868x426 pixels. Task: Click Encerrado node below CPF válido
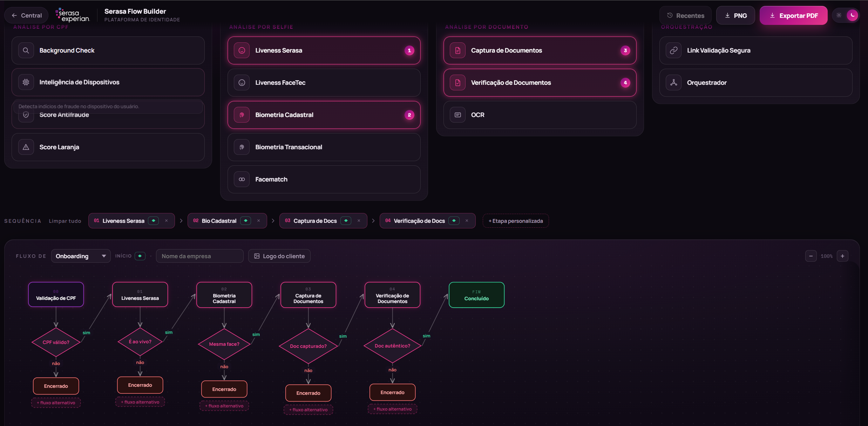pos(56,386)
